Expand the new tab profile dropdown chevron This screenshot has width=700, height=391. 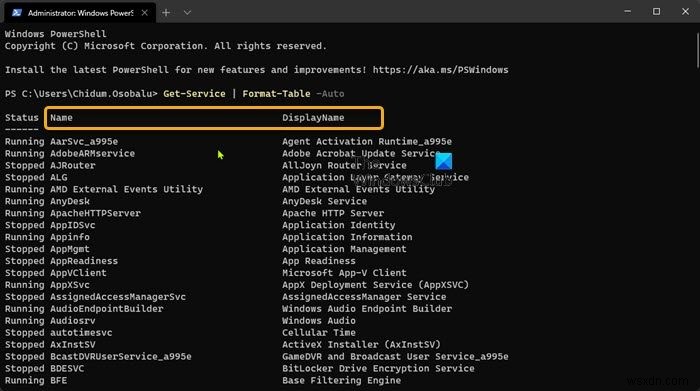point(187,12)
